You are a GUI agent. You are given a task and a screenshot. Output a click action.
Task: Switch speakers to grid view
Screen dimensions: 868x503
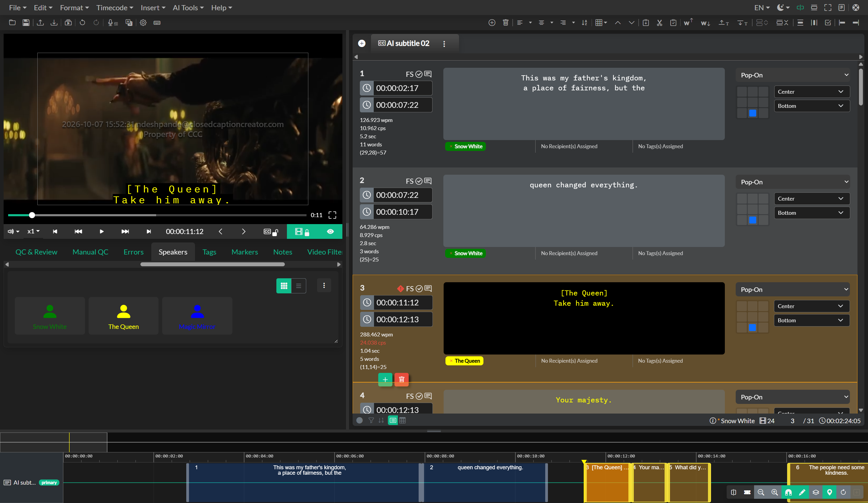pyautogui.click(x=284, y=286)
